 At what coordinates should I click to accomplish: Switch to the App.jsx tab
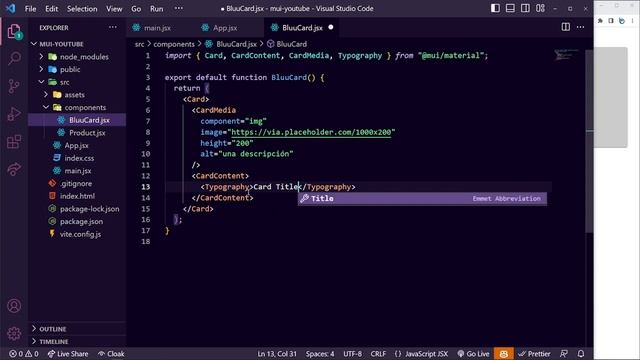click(224, 28)
